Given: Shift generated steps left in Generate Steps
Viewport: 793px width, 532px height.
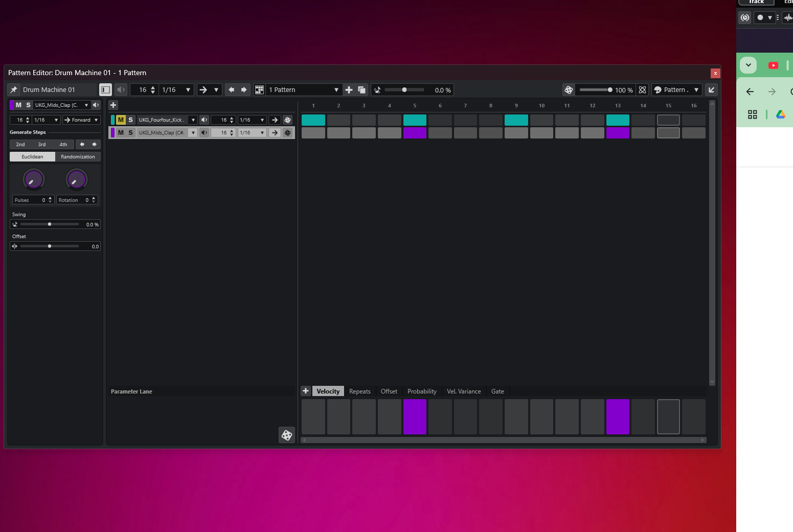Looking at the screenshot, I should 82,145.
